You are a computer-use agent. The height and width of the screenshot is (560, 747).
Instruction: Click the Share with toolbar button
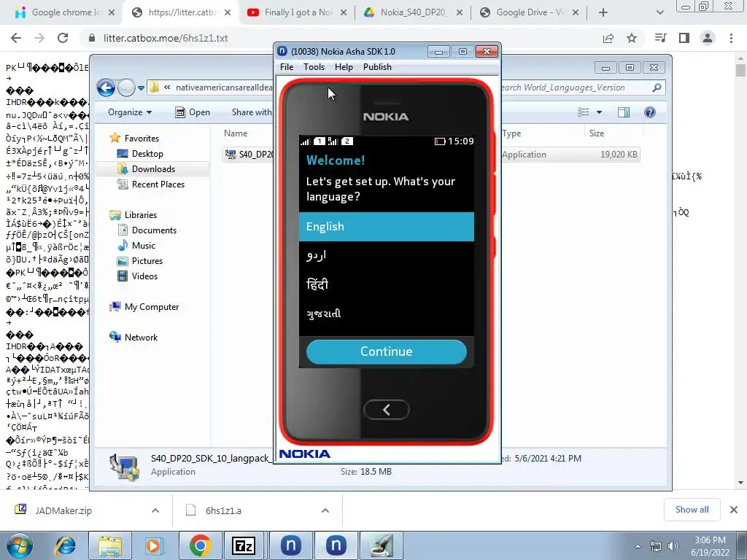click(x=251, y=112)
